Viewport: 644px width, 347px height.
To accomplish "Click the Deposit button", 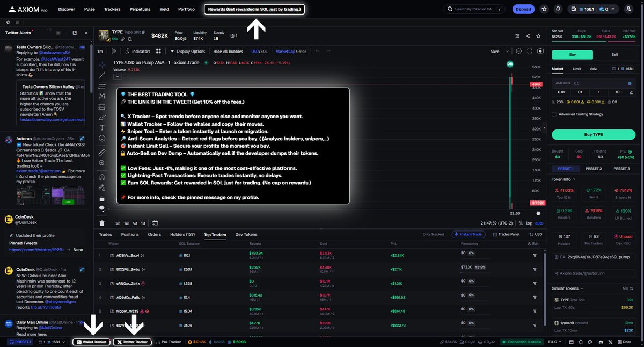I will [x=522, y=9].
